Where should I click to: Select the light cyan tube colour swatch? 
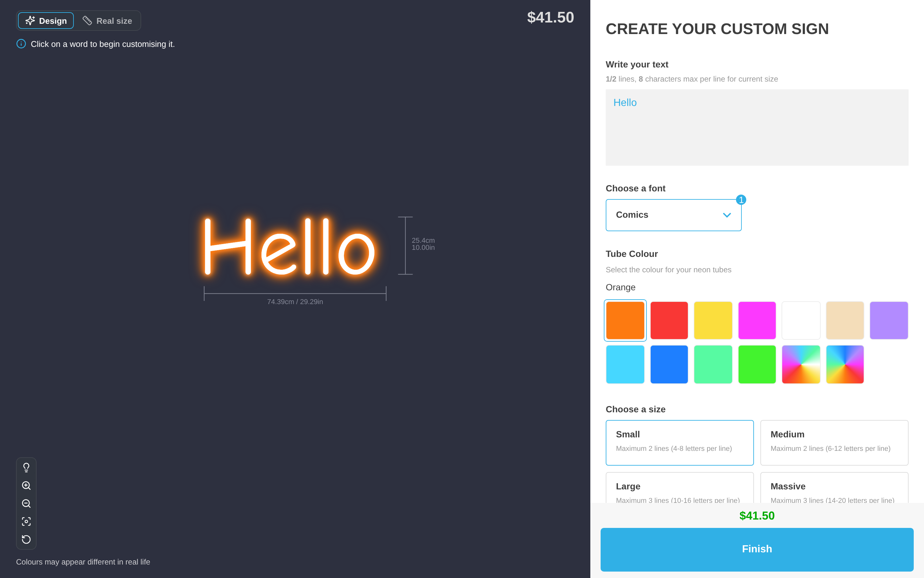pos(625,364)
